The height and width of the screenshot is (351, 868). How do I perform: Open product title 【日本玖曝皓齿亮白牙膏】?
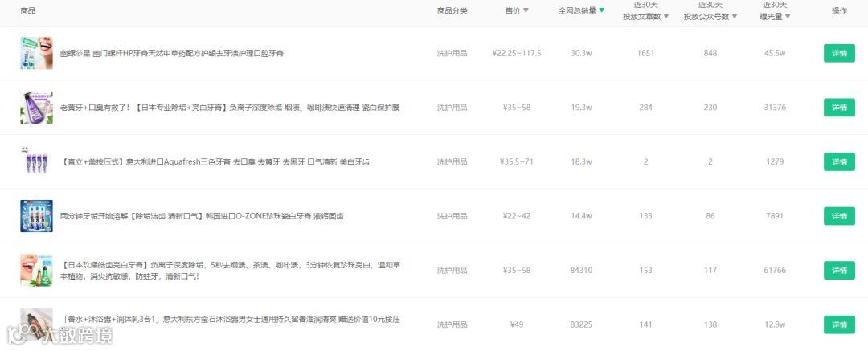point(231,270)
